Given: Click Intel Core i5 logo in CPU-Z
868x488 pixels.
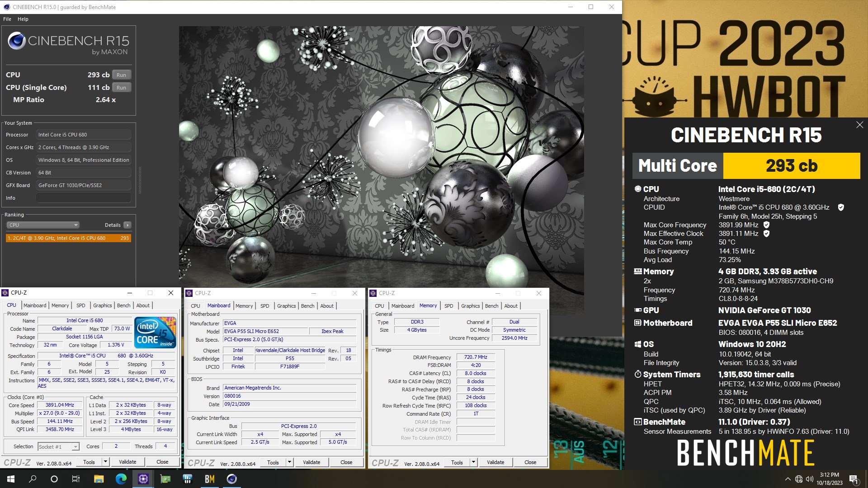Looking at the screenshot, I should pos(155,332).
